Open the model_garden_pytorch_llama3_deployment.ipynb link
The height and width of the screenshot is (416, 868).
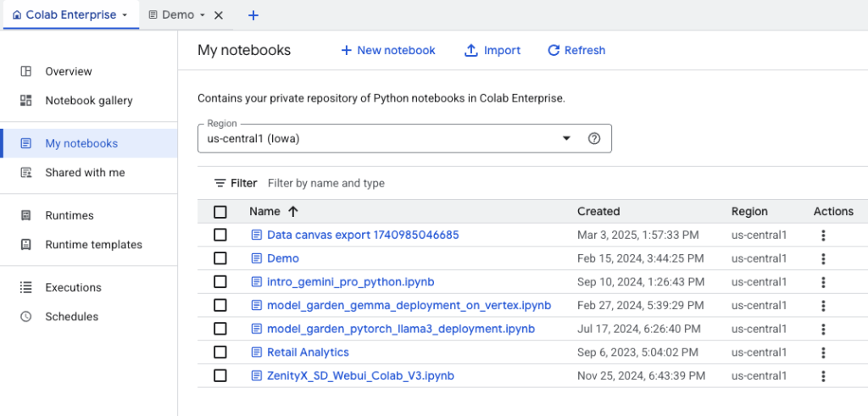click(x=401, y=329)
